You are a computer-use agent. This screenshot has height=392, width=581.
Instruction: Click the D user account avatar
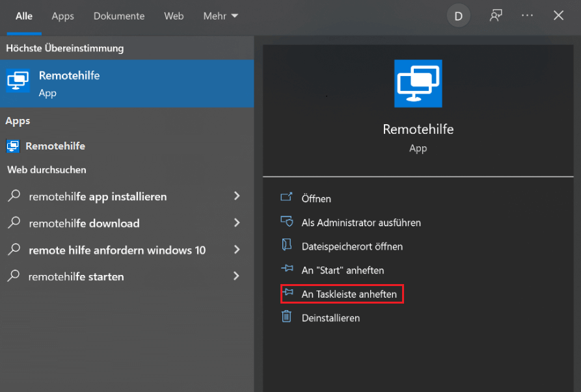point(458,16)
